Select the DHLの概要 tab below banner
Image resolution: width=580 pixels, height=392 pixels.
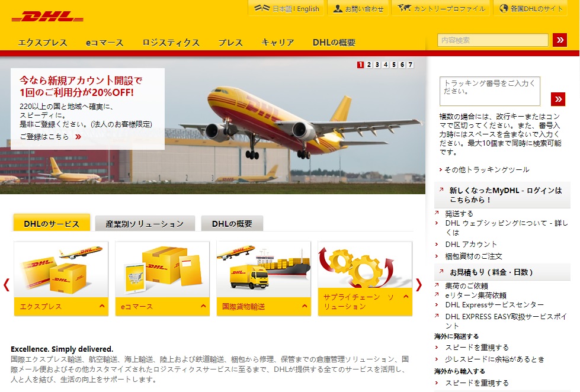[x=232, y=223]
